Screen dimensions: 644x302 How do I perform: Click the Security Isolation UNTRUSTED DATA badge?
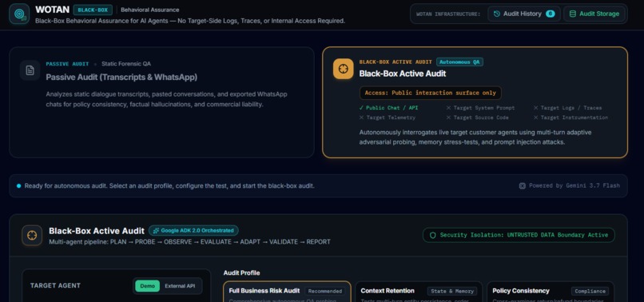(x=519, y=235)
